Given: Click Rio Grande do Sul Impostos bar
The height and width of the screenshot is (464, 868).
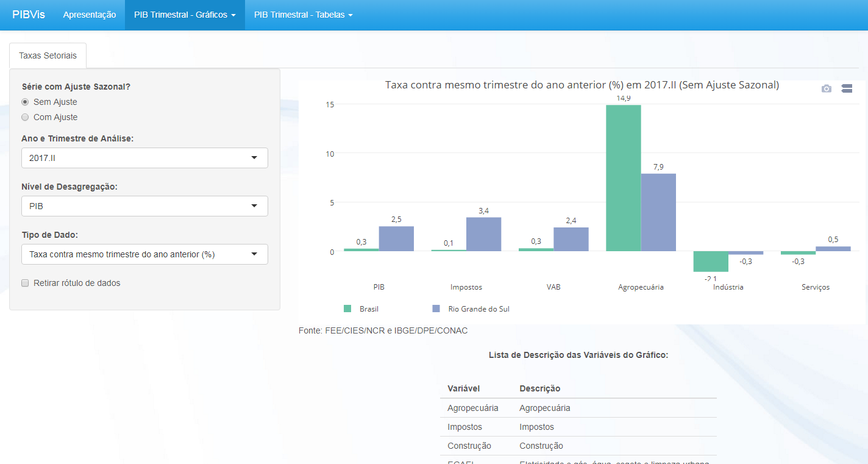Looking at the screenshot, I should (x=483, y=235).
